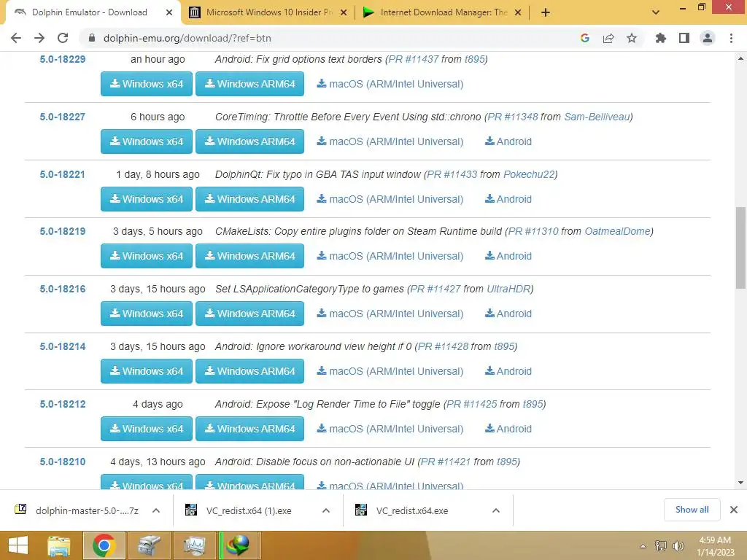Screen dimensions: 747x560
Task: Show hidden system tray icons
Action: 643,546
